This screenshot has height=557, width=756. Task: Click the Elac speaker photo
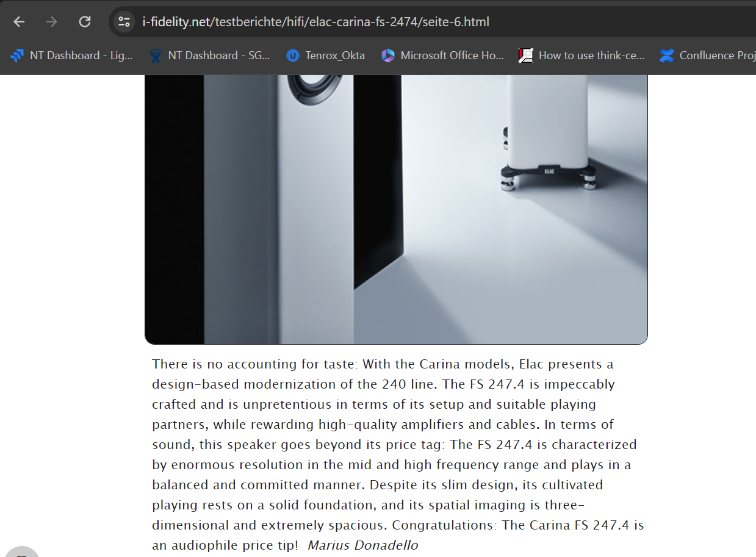coord(396,209)
